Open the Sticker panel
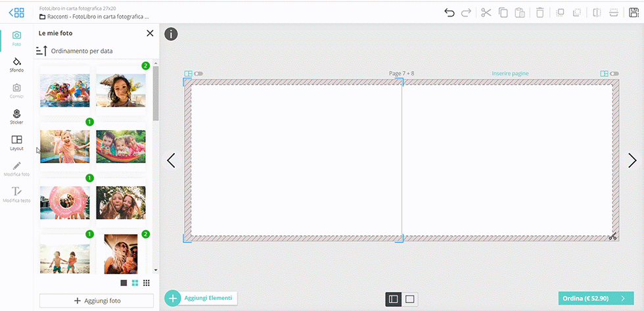 (x=16, y=117)
